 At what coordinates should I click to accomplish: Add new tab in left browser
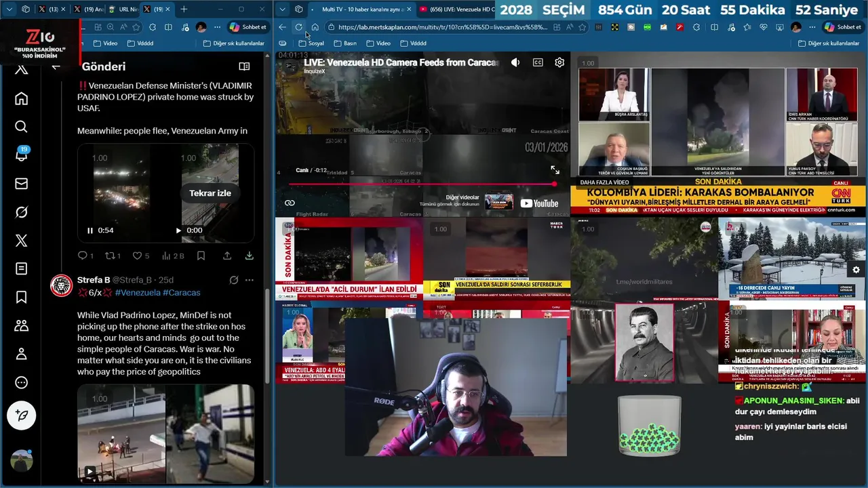coord(184,9)
